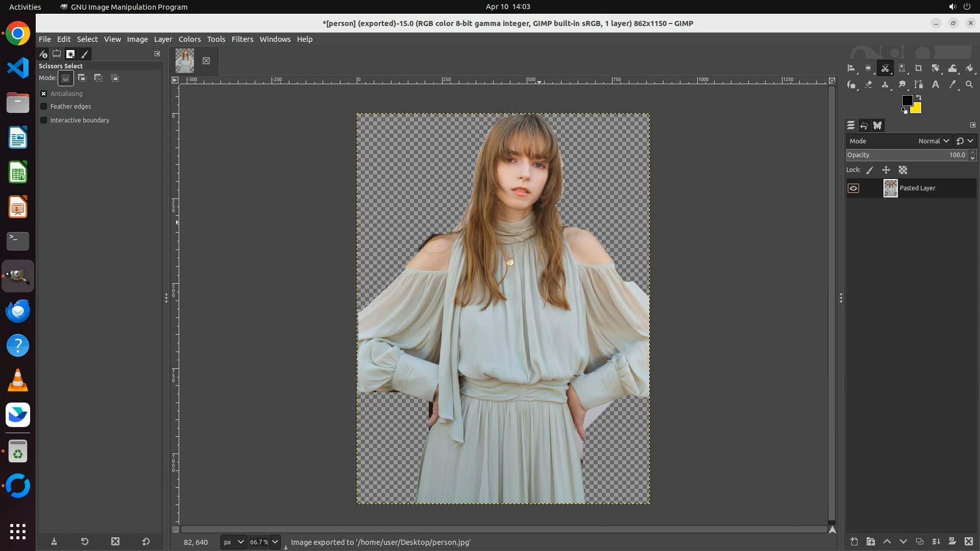Select the Crop tool
This screenshot has width=980, height=551.
coord(918,68)
